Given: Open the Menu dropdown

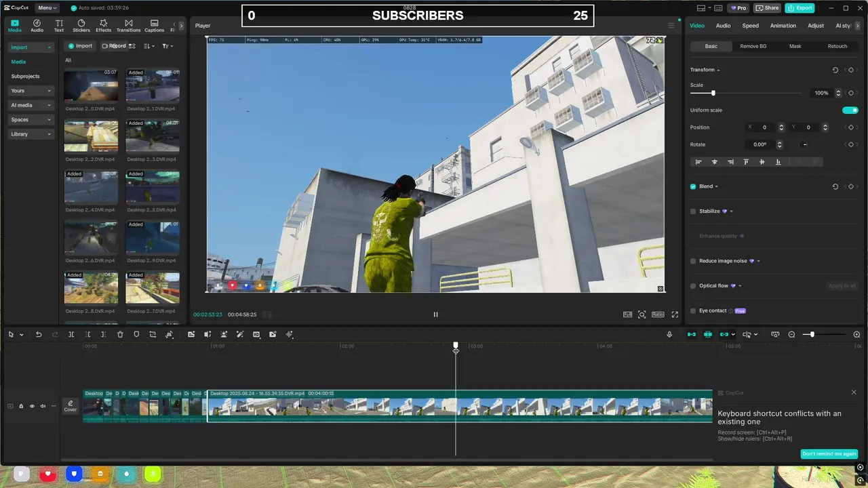Looking at the screenshot, I should pos(47,7).
